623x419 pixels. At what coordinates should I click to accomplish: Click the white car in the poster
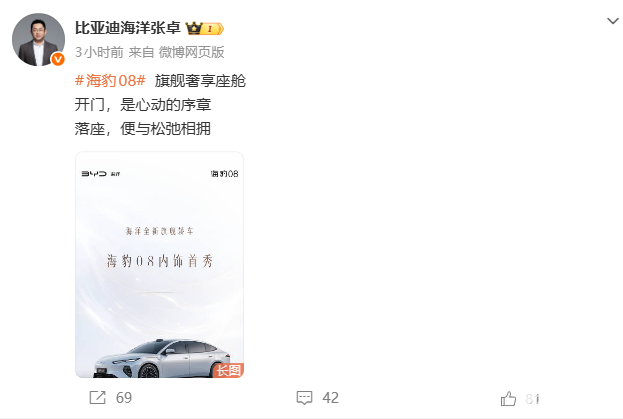pos(162,359)
